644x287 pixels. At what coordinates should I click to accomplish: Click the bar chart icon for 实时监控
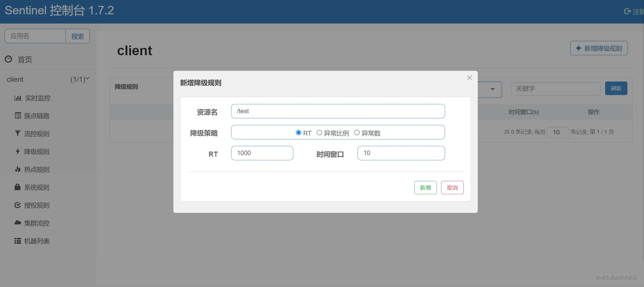[18, 98]
